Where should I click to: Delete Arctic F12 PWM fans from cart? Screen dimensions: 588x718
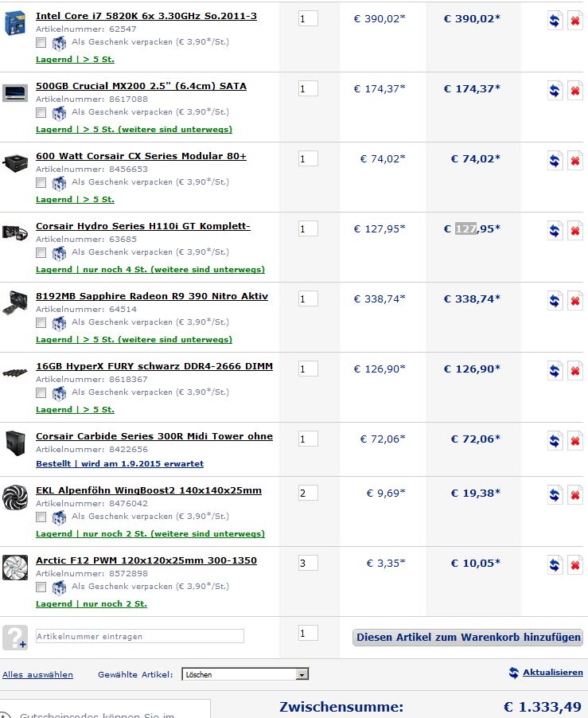click(x=574, y=564)
